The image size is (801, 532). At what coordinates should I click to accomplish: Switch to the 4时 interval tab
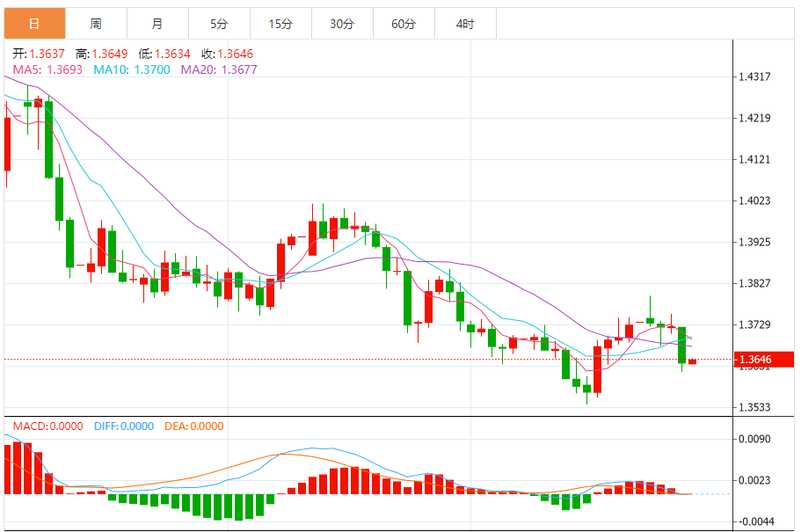pos(465,24)
